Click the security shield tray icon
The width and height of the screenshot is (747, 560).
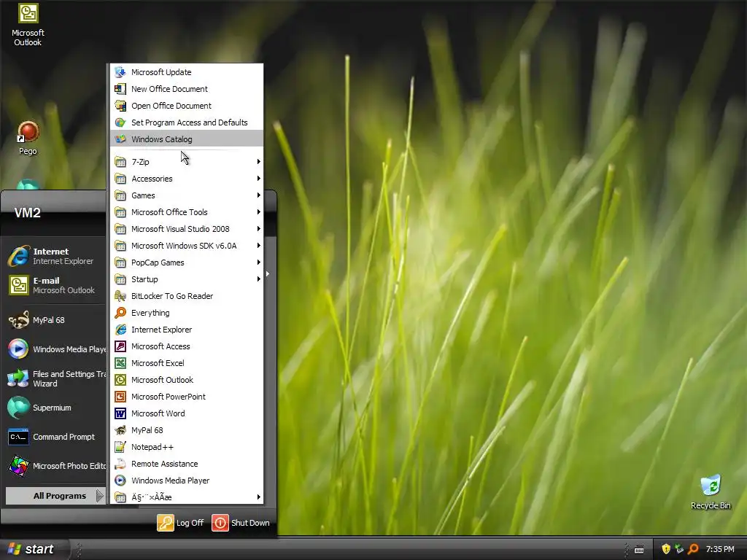click(x=666, y=549)
